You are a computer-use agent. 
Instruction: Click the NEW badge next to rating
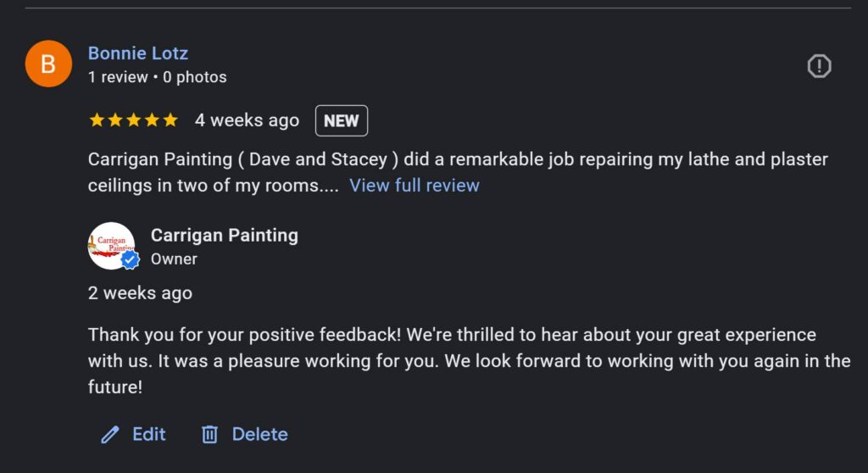click(x=342, y=120)
